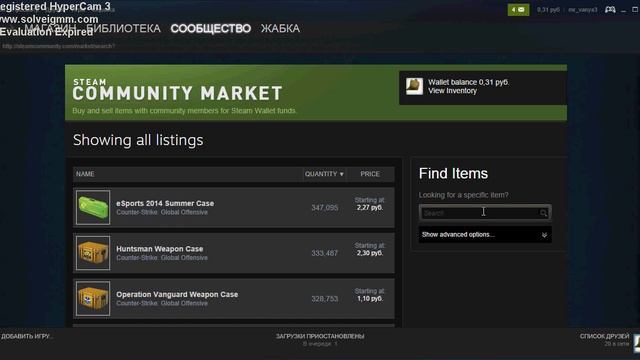Open the ЖАБКА profile tab

pyautogui.click(x=280, y=29)
